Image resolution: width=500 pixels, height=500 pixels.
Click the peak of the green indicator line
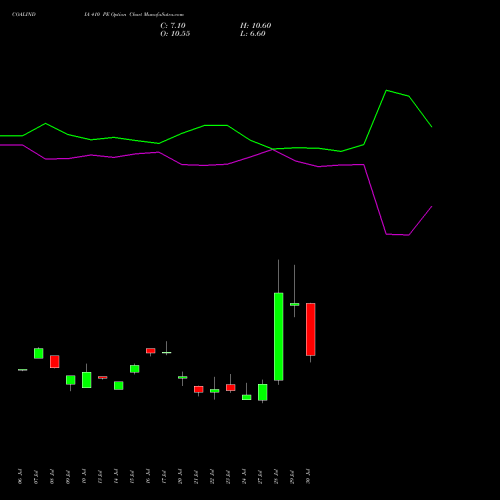[386, 90]
